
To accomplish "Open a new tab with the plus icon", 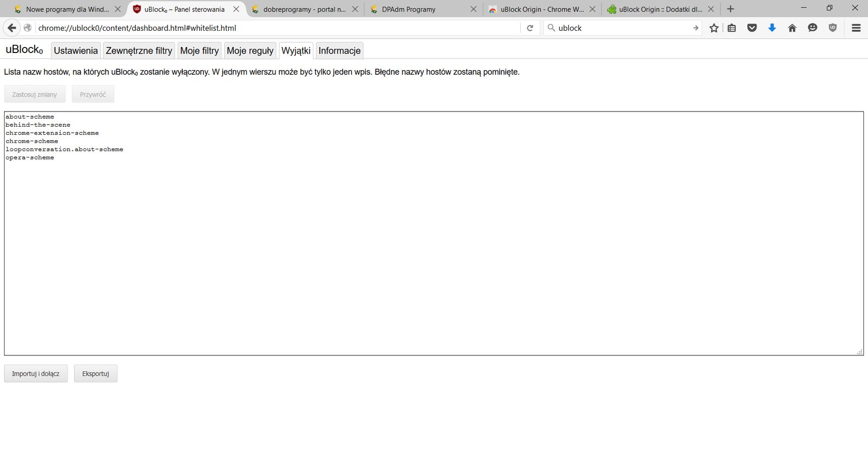I will pos(730,9).
